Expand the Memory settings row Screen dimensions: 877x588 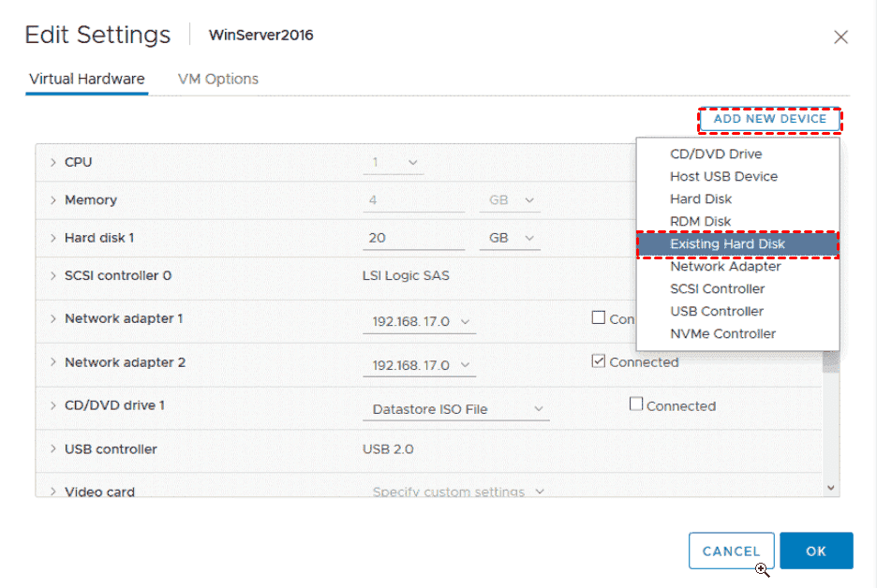[53, 200]
